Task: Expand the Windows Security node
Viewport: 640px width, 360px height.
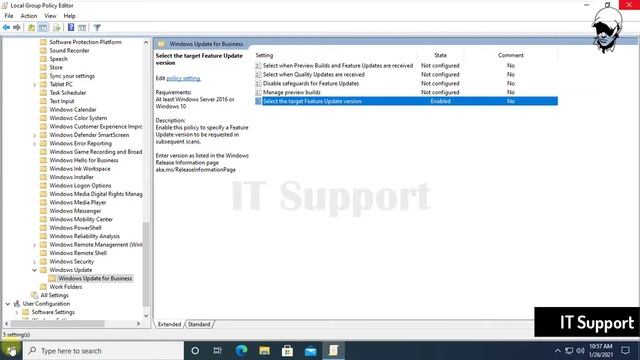Action: coord(34,262)
